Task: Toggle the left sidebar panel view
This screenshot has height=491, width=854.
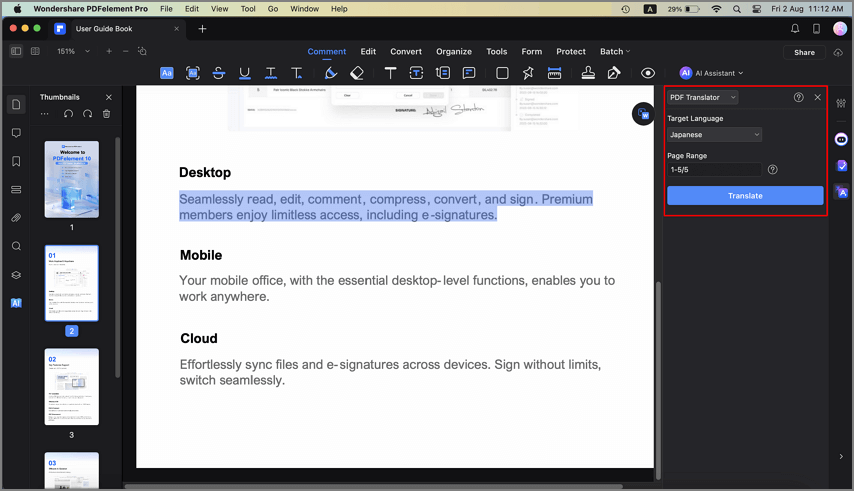Action: click(16, 51)
